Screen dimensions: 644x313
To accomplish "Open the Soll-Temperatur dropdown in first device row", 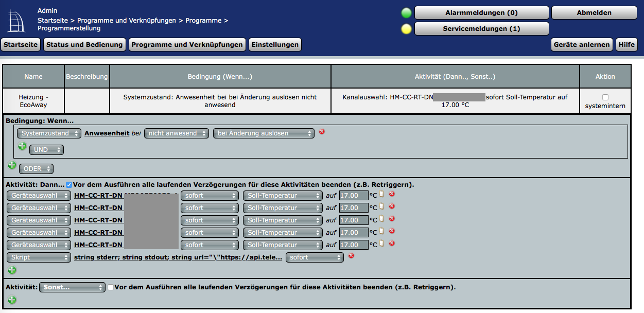I will [x=283, y=196].
